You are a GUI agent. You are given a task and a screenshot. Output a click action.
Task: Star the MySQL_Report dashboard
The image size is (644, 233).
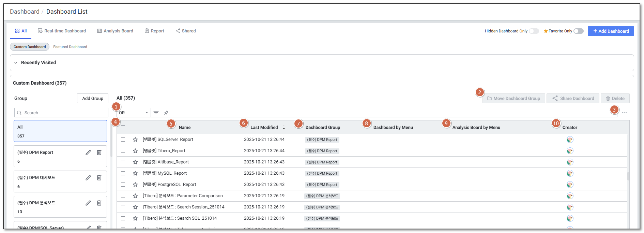(x=135, y=173)
